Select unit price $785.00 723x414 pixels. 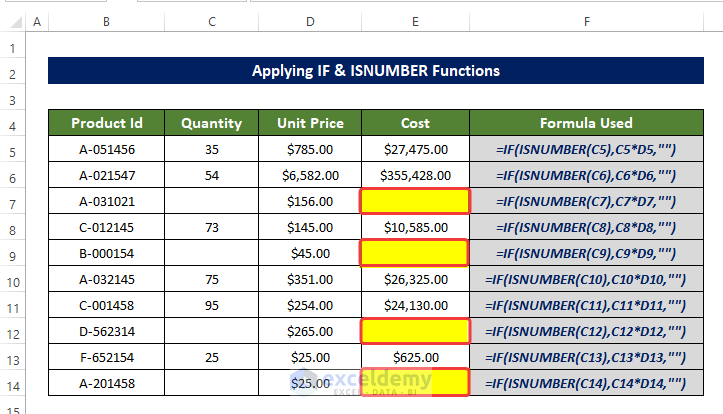point(310,149)
